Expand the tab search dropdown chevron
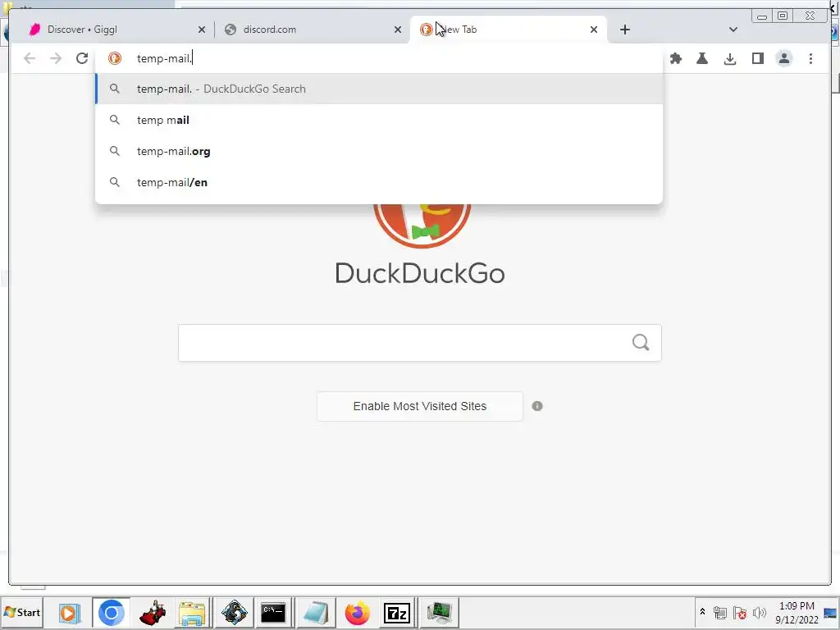Image resolution: width=840 pixels, height=630 pixels. [x=733, y=30]
